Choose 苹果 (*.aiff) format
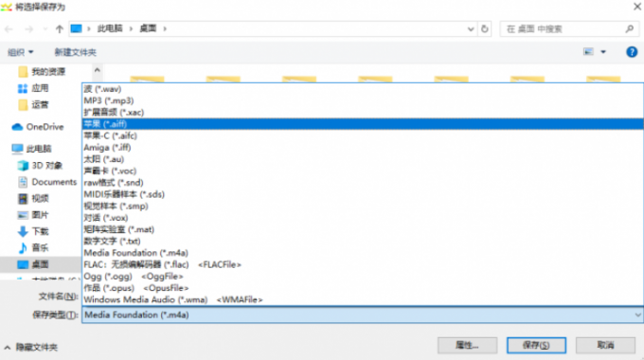The image size is (644, 360). [x=363, y=124]
